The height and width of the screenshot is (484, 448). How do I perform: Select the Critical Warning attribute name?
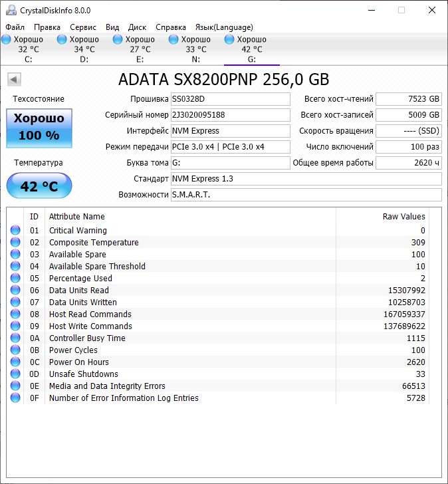(x=78, y=230)
